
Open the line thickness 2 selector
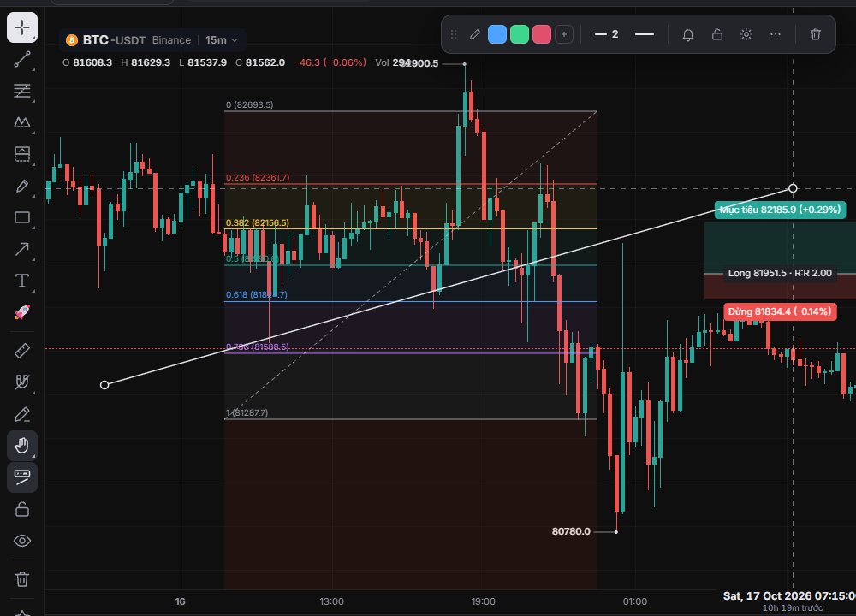[x=607, y=34]
